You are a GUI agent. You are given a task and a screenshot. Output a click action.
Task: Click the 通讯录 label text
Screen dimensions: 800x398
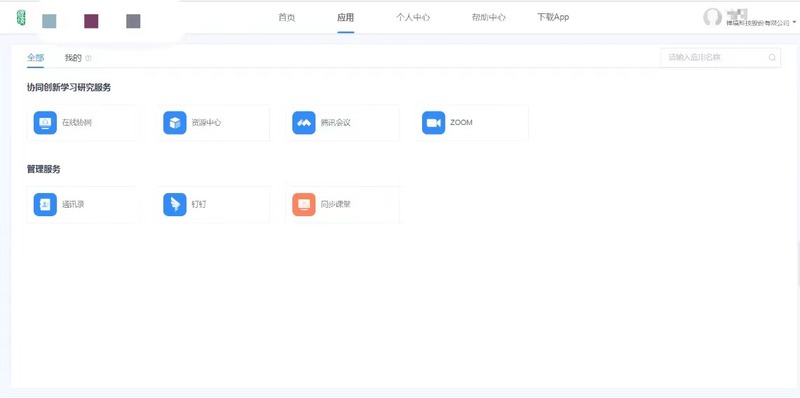pyautogui.click(x=73, y=205)
